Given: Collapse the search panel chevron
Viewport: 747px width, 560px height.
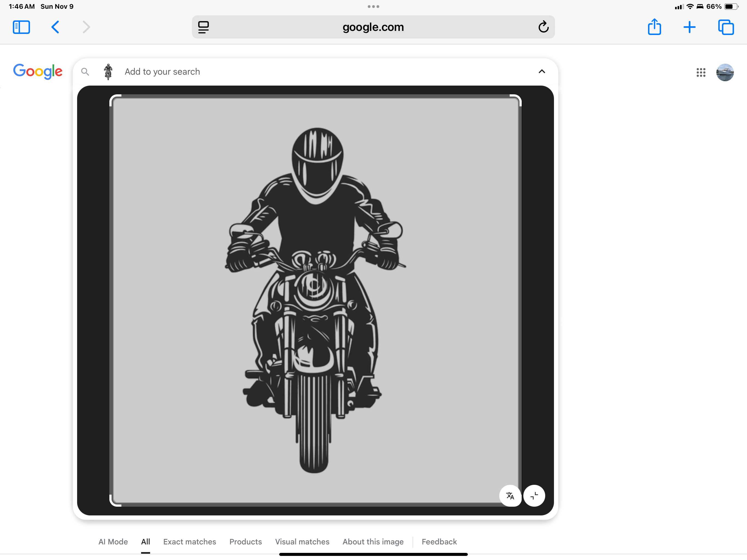Looking at the screenshot, I should (542, 71).
